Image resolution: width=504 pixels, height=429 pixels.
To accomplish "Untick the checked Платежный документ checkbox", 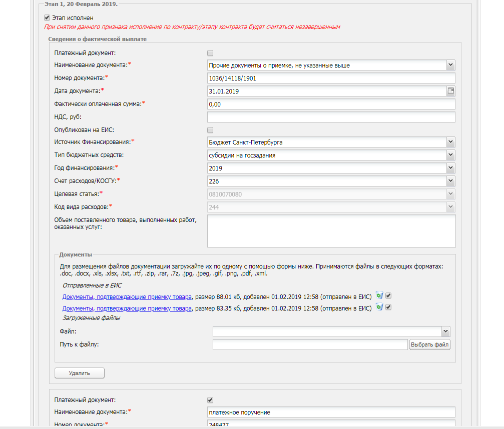I will (210, 400).
